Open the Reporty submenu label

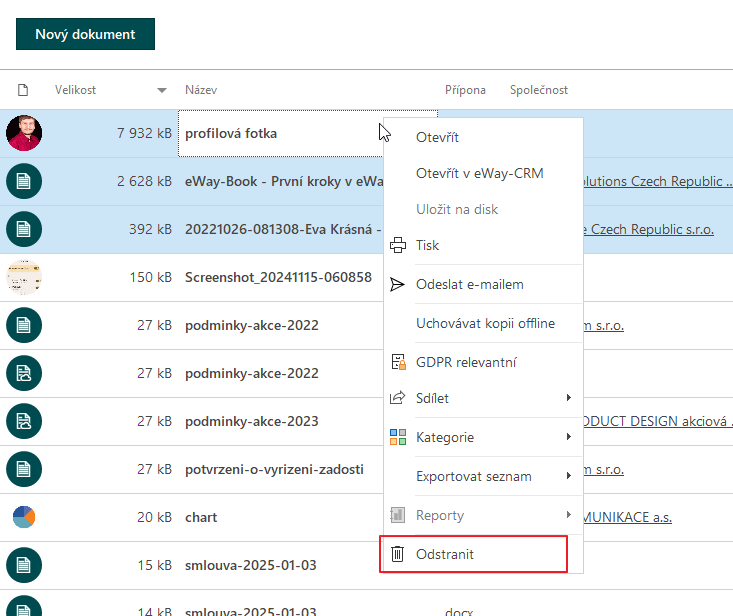tap(440, 516)
